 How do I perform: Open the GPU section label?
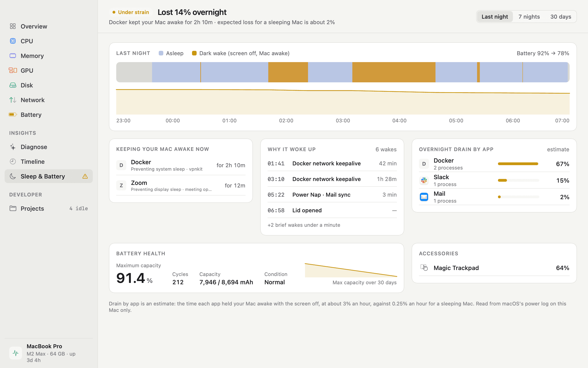point(27,70)
